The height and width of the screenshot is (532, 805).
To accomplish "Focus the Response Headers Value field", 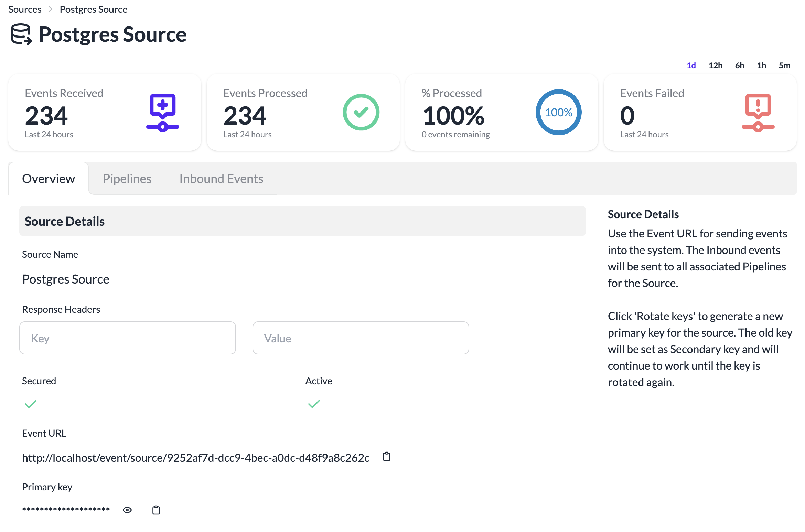I will 361,338.
